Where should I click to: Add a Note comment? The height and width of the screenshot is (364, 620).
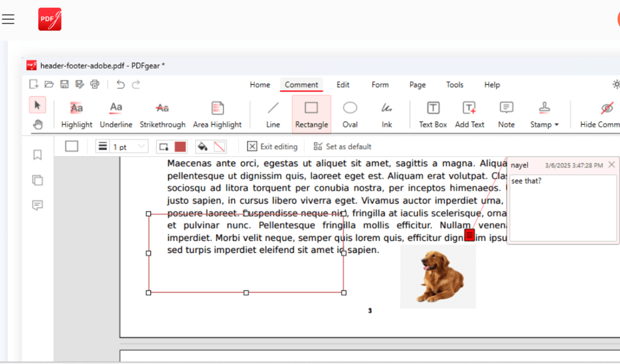506,114
